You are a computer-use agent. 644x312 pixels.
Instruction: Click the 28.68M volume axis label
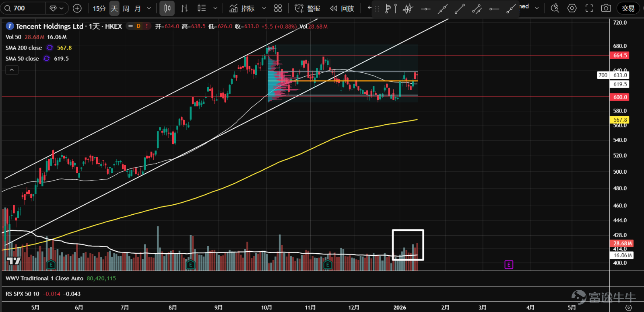(x=622, y=243)
